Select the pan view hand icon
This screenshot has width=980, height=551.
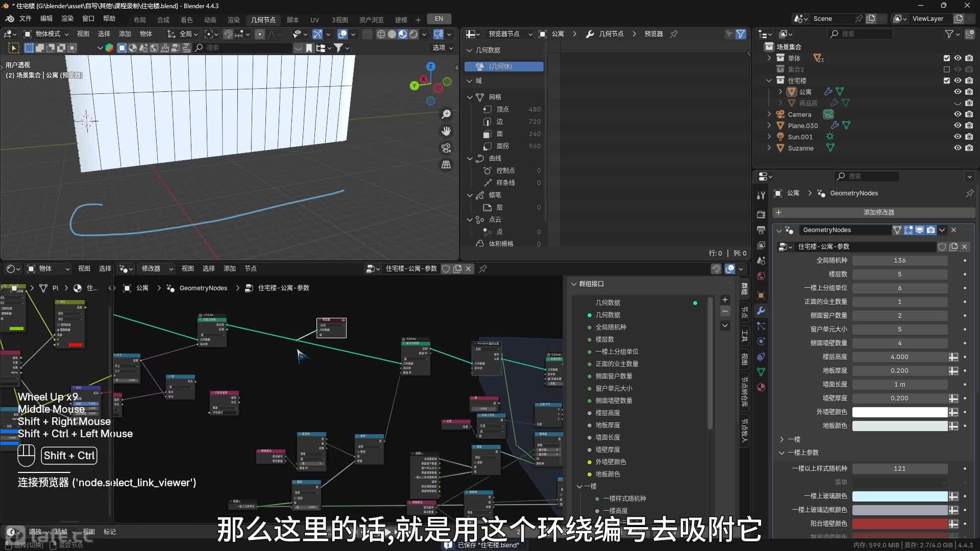click(446, 131)
